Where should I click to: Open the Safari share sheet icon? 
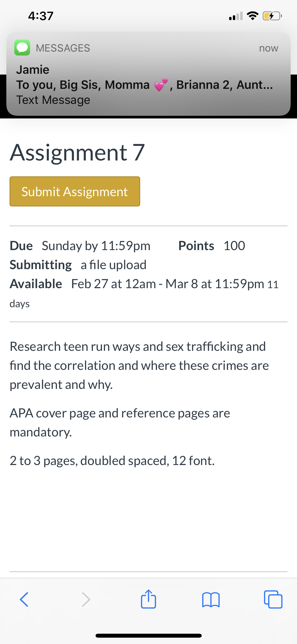pyautogui.click(x=148, y=599)
